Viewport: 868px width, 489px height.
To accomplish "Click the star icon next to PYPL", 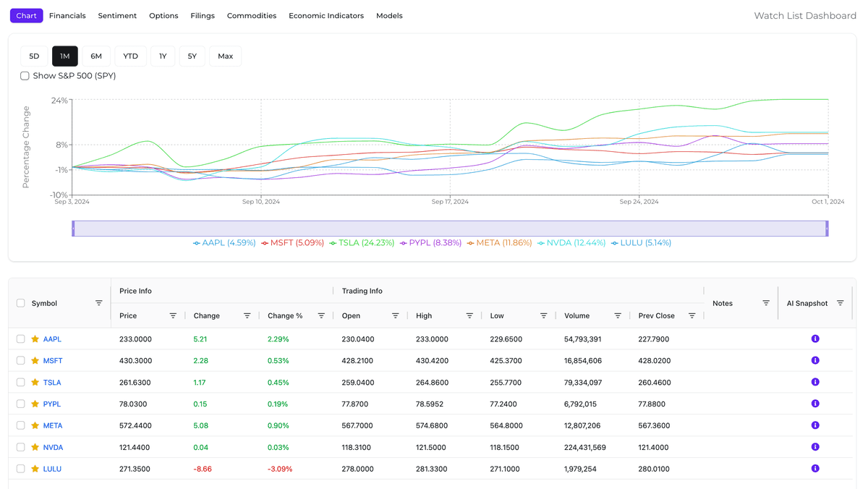I will tap(35, 404).
